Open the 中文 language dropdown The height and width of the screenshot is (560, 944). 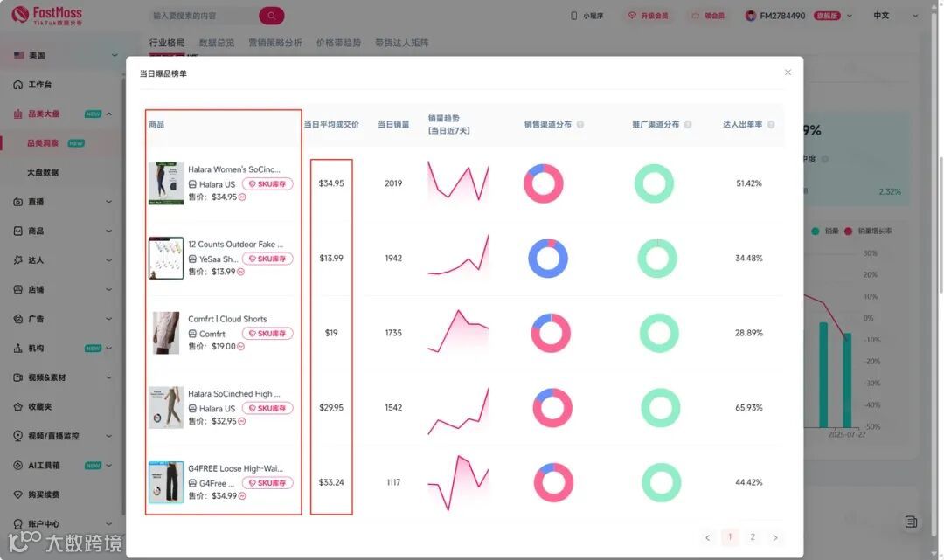coord(895,16)
